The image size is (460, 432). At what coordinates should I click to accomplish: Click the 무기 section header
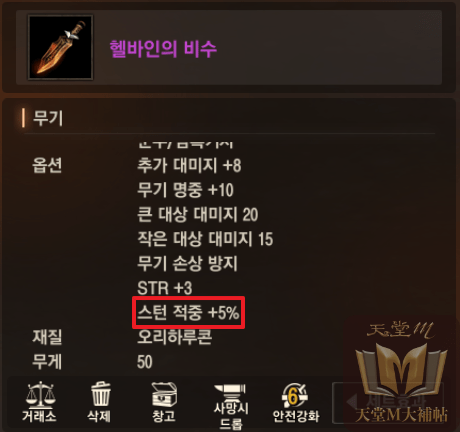coord(48,118)
